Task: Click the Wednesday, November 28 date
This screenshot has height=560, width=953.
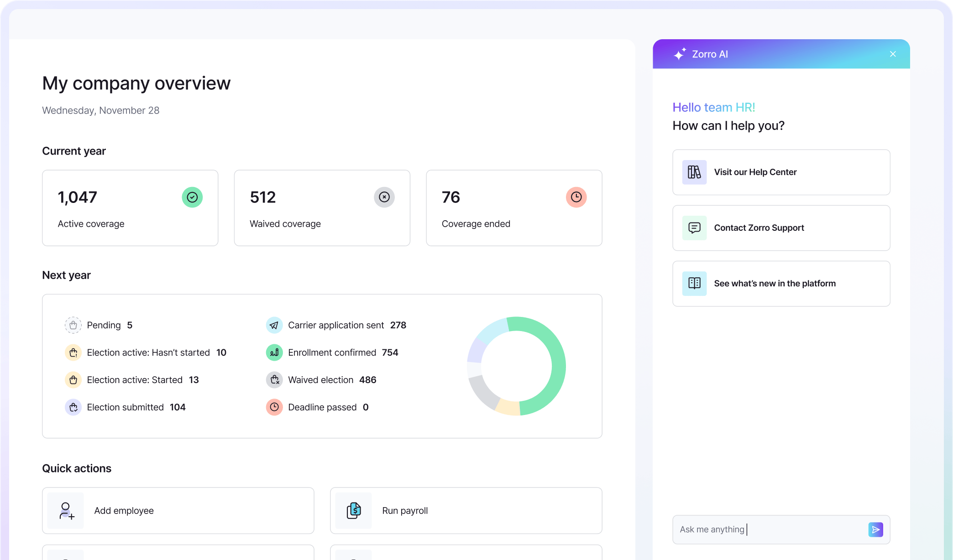Action: (x=100, y=110)
